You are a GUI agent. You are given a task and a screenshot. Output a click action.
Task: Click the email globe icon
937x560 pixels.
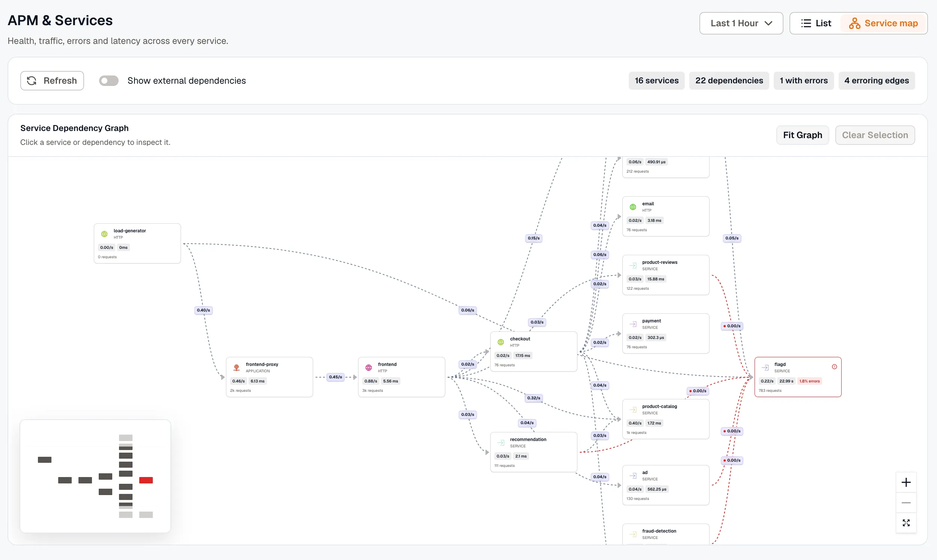[633, 207]
